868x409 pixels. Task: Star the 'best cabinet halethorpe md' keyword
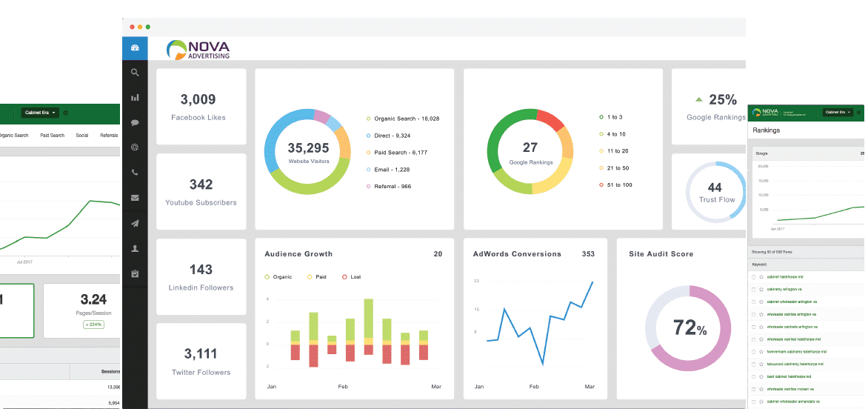[x=761, y=376]
